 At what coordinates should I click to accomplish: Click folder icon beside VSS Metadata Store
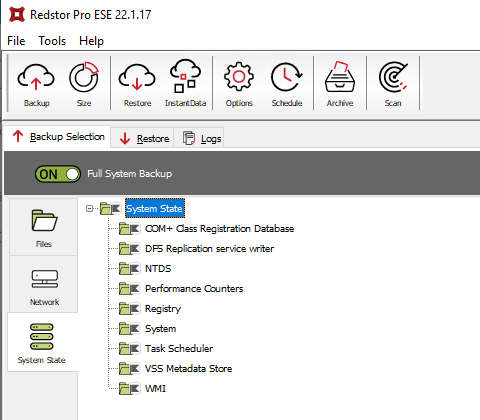coord(129,369)
